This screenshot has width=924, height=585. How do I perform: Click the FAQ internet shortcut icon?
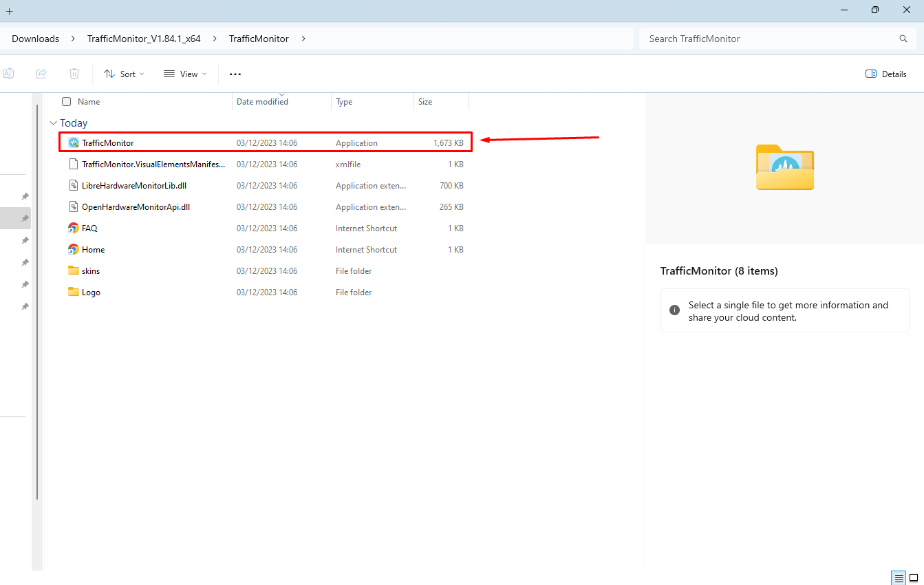[74, 228]
